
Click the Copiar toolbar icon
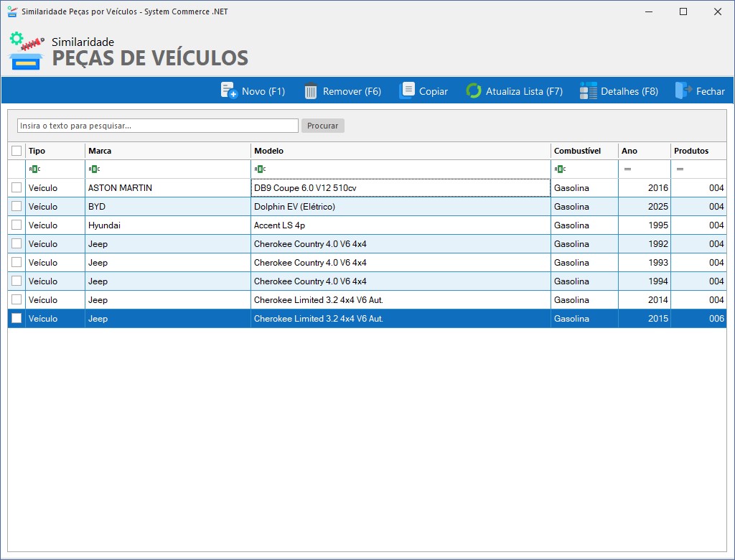[x=407, y=91]
